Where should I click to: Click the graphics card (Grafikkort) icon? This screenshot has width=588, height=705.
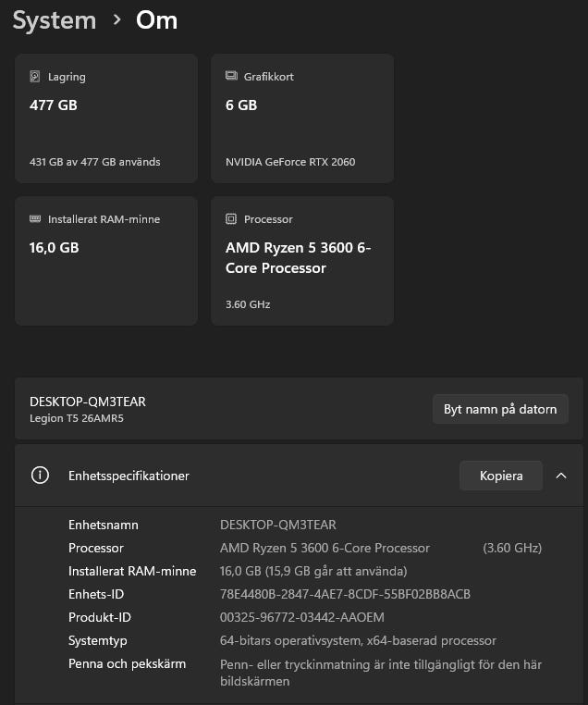pyautogui.click(x=231, y=77)
